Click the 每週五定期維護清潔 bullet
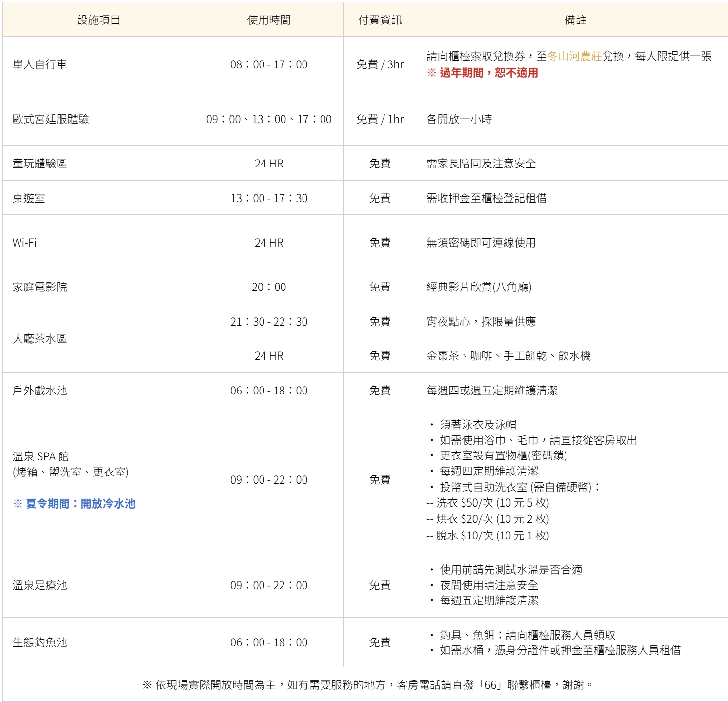Viewport: 728px width, 702px height. click(x=484, y=600)
